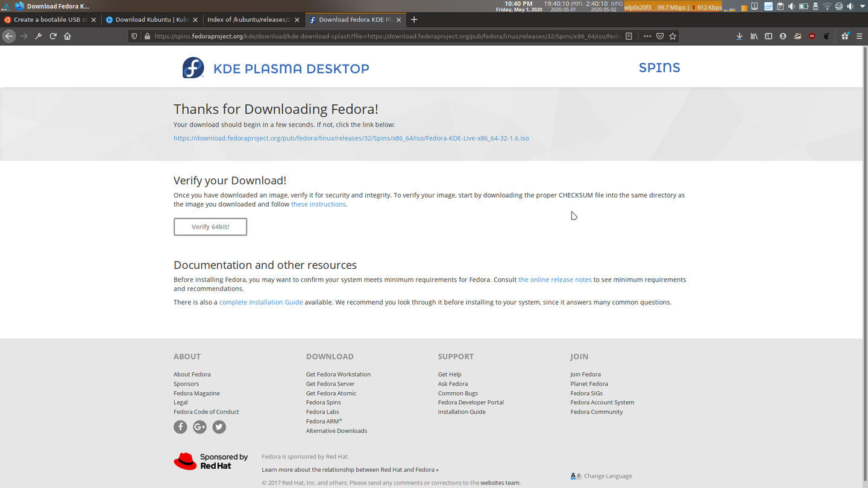Bookmark this page with the star
This screenshot has height=488, width=868.
tap(673, 36)
